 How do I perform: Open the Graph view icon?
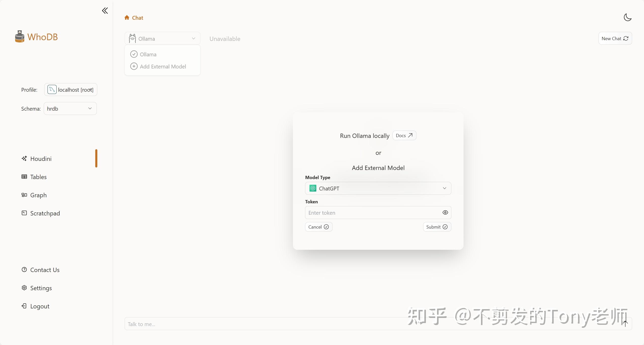(24, 195)
